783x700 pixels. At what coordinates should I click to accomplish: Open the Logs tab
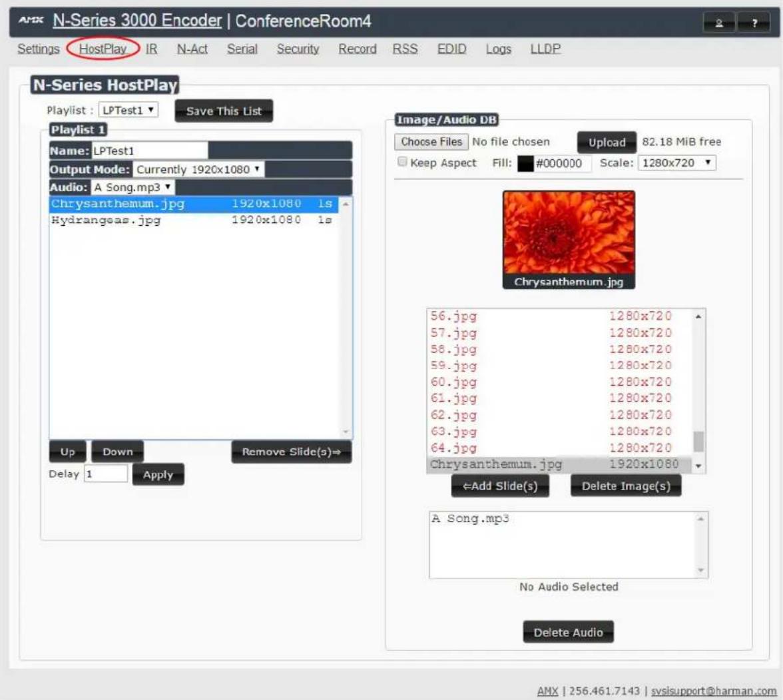(x=498, y=49)
